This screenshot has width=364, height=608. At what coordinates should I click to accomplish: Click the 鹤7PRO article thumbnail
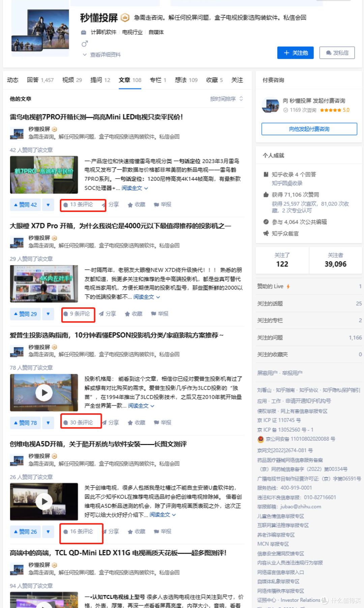44,175
